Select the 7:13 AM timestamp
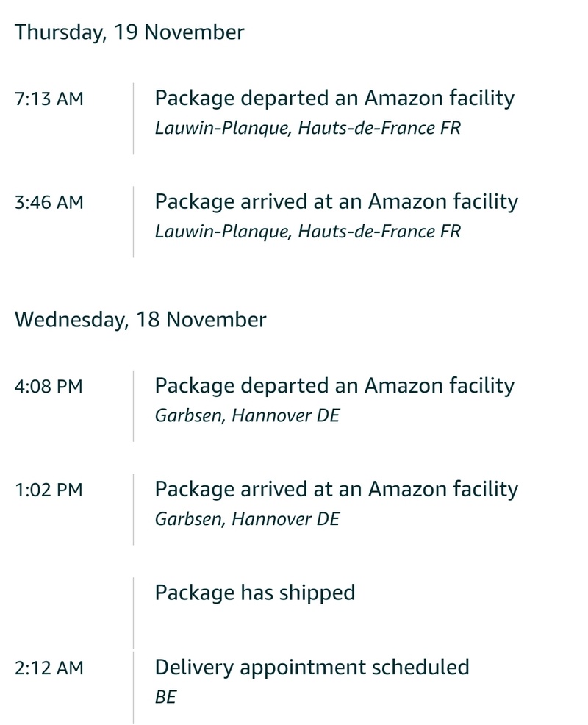Viewport: 588px width, 725px height. (x=49, y=99)
